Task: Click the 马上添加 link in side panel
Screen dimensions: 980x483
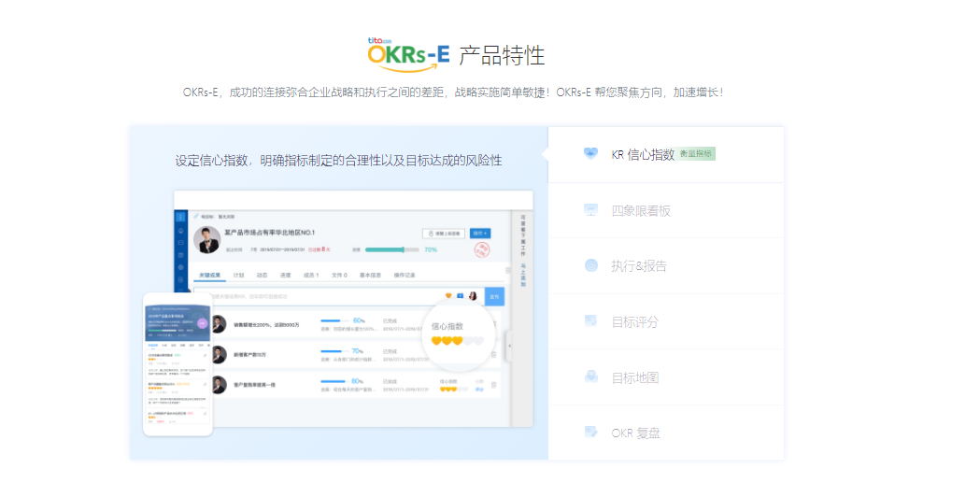Action: pos(523,276)
